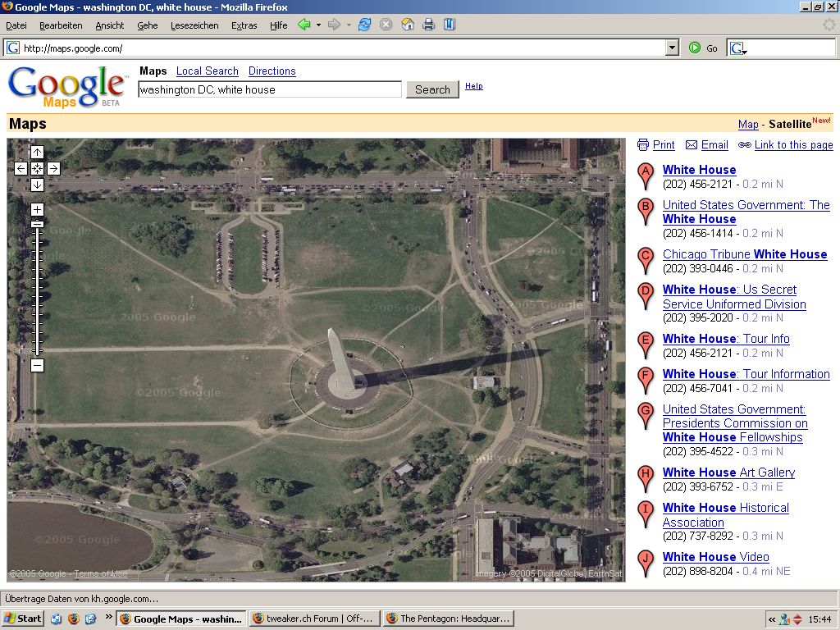Screen dimensions: 840x630
Task: Click the center map return icon
Action: pyautogui.click(x=37, y=168)
